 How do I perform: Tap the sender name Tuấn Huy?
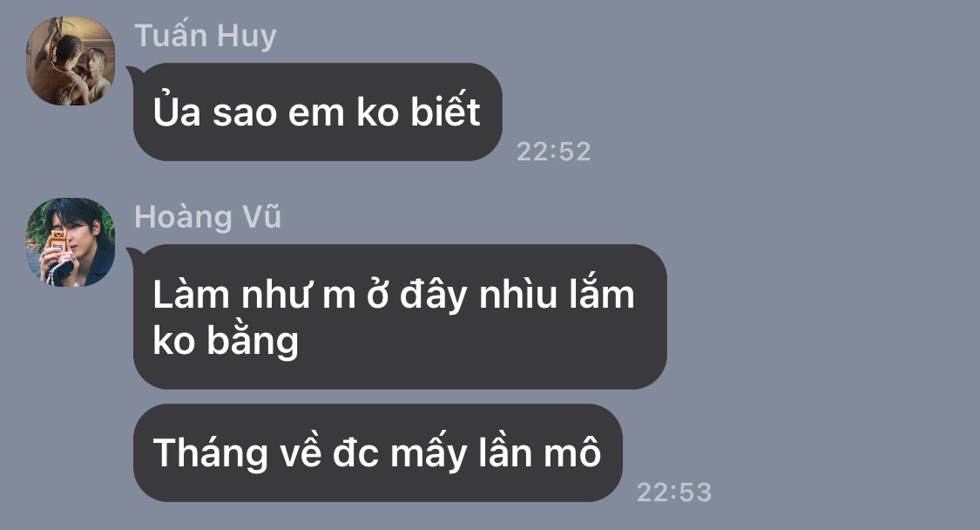(x=206, y=36)
